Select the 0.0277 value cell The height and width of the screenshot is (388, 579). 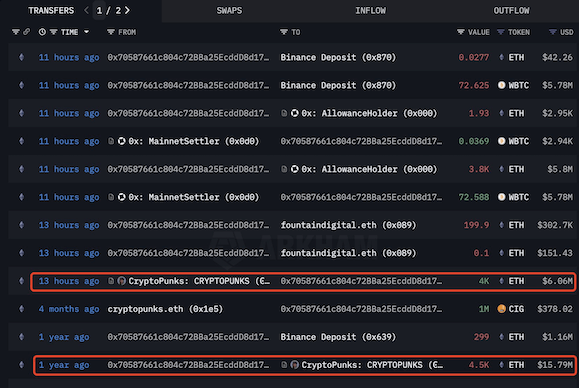473,57
